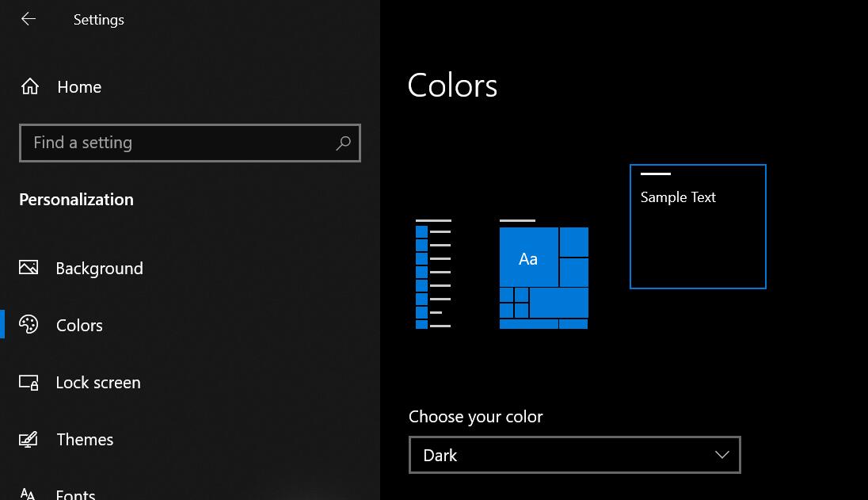Click the magnifier search icon
The width and height of the screenshot is (868, 500).
coord(343,143)
